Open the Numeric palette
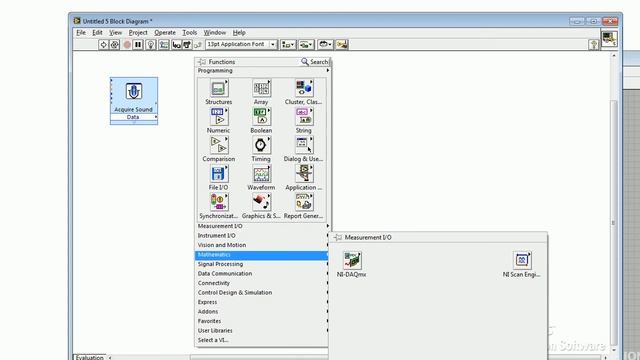 (x=218, y=121)
